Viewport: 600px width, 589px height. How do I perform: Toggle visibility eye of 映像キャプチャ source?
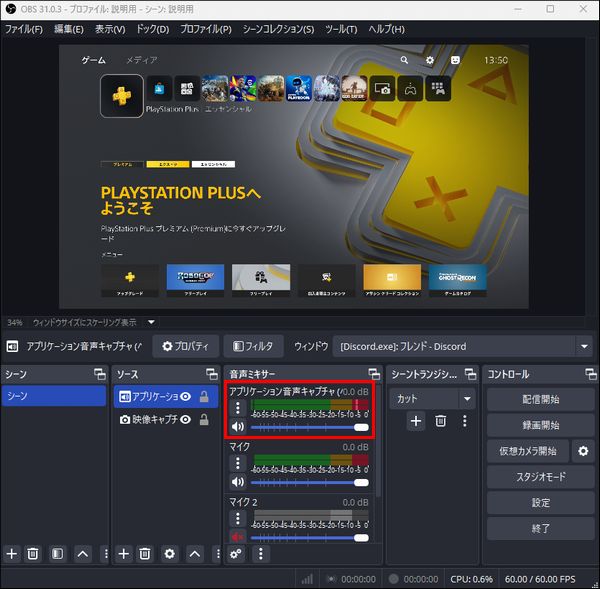coord(186,420)
